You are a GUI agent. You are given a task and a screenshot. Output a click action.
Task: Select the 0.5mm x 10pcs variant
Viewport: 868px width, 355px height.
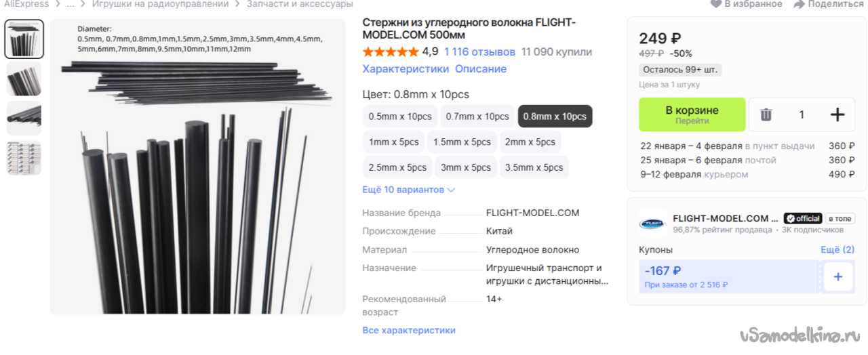click(400, 117)
